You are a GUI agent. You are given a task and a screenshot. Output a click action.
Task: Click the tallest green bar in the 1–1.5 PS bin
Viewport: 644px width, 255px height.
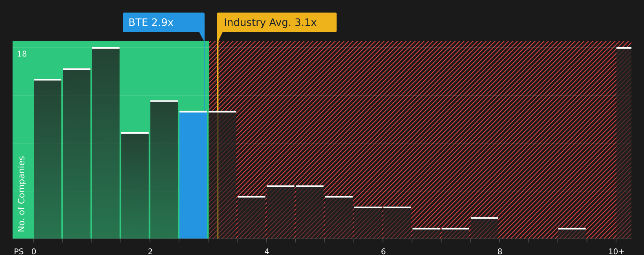tap(106, 143)
